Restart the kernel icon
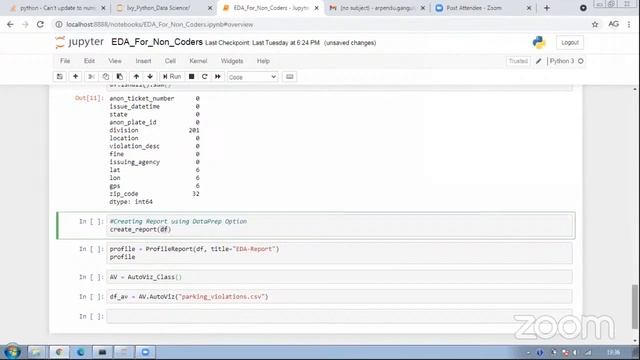Image resolution: width=640 pixels, height=360 pixels. [204, 77]
